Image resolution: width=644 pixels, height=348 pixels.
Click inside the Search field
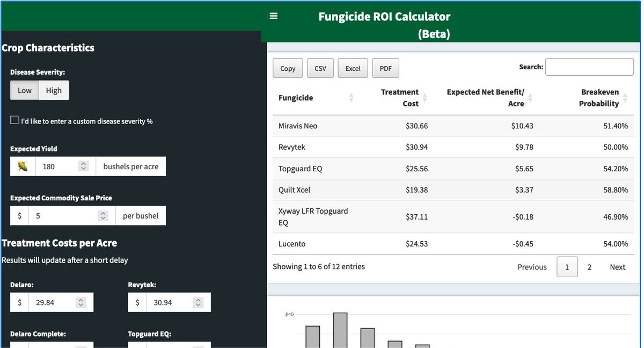click(x=589, y=67)
